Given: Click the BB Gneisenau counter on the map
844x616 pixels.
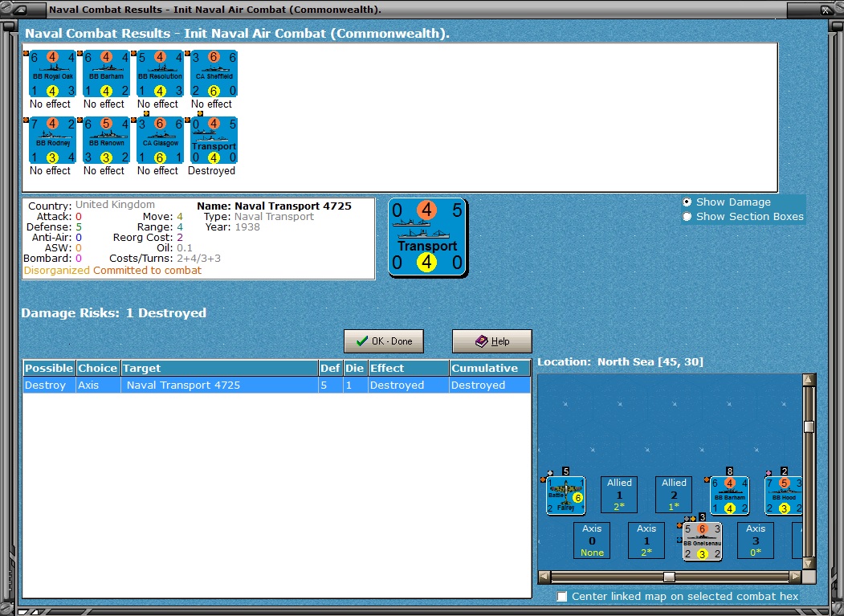Looking at the screenshot, I should click(x=702, y=541).
